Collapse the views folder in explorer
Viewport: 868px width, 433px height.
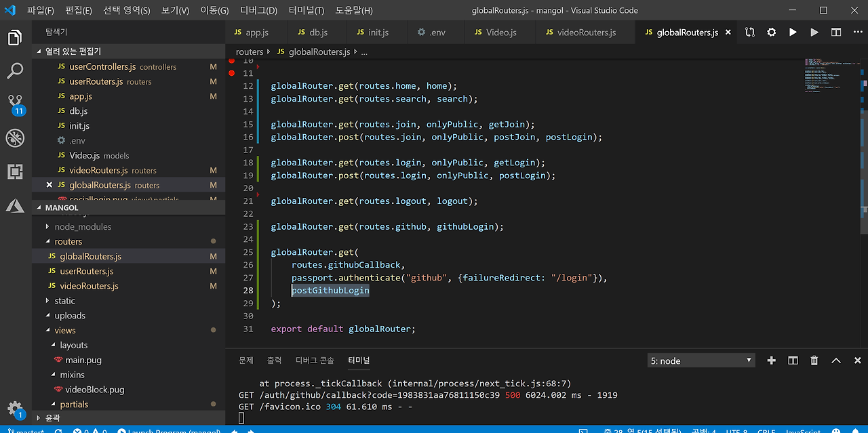tap(64, 331)
